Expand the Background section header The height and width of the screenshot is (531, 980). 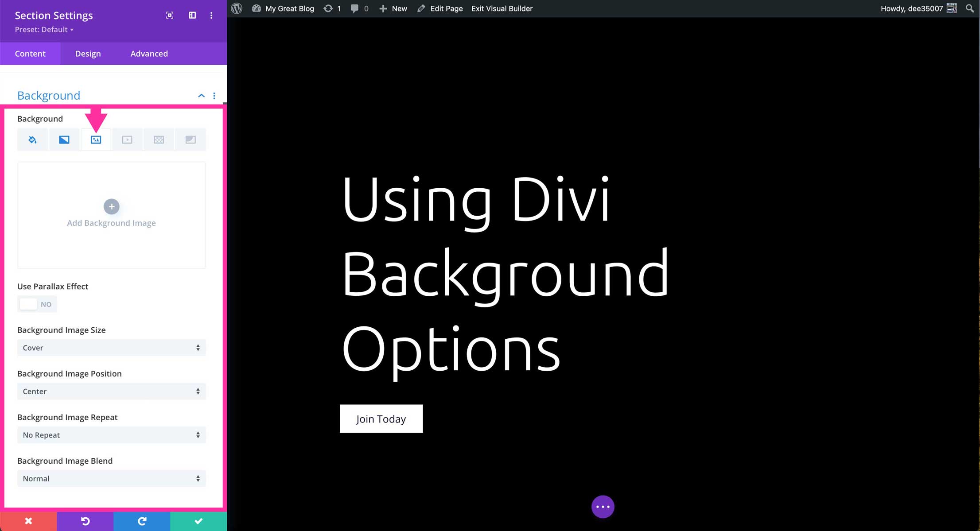pos(202,96)
